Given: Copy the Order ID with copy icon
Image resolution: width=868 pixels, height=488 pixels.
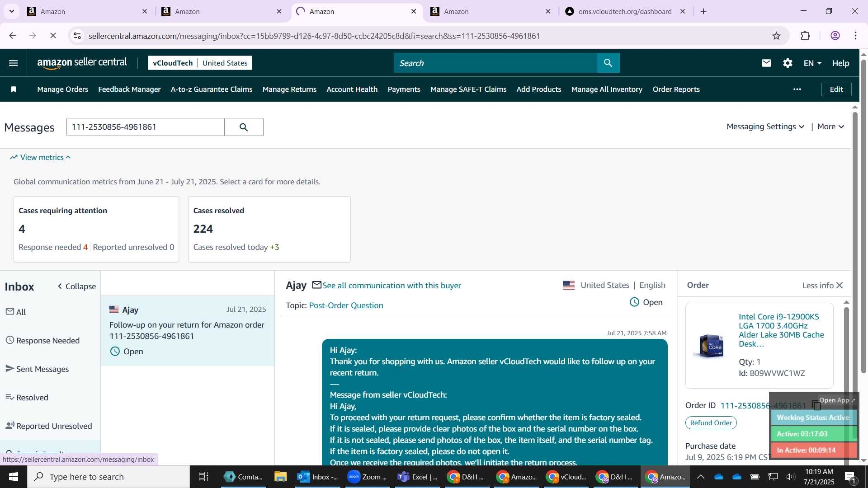Looking at the screenshot, I should point(816,405).
